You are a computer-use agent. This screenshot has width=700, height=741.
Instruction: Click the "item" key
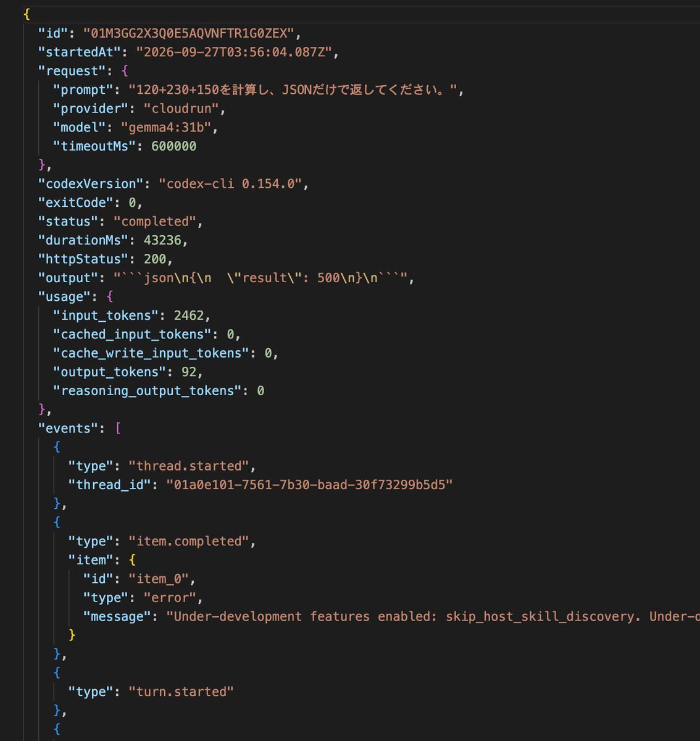pyautogui.click(x=91, y=560)
